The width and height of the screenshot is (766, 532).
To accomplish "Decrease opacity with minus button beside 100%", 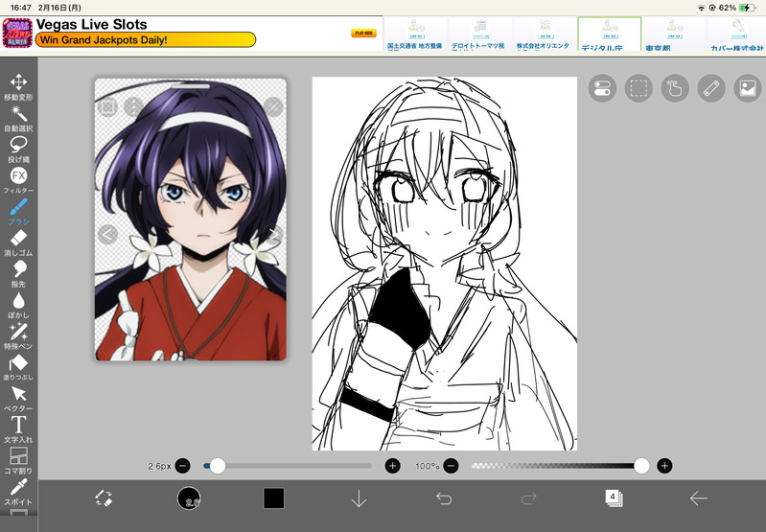I will pyautogui.click(x=451, y=466).
